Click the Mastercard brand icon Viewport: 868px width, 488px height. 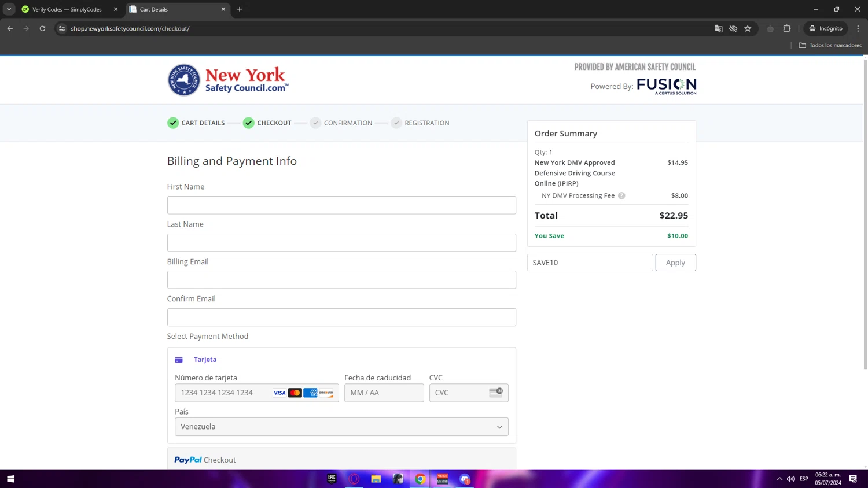pos(295,393)
